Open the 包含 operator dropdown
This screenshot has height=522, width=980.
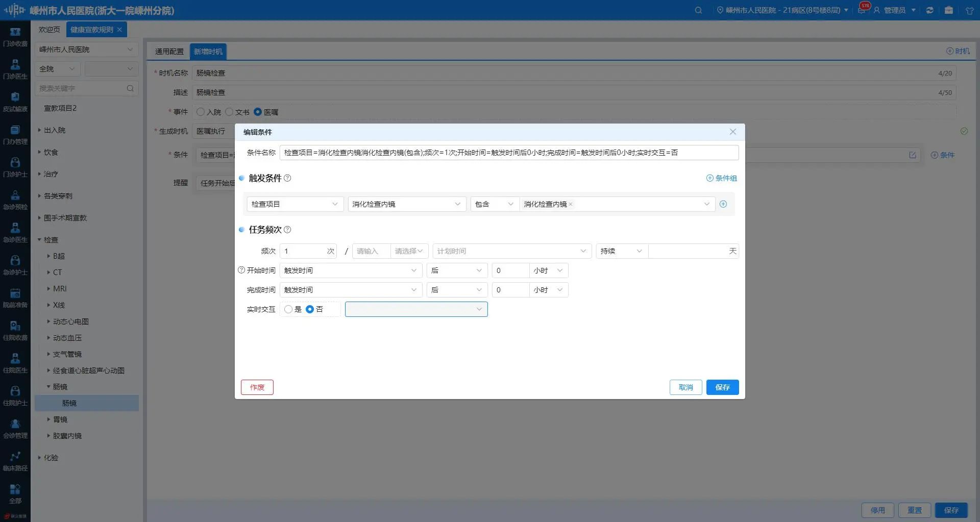(494, 204)
